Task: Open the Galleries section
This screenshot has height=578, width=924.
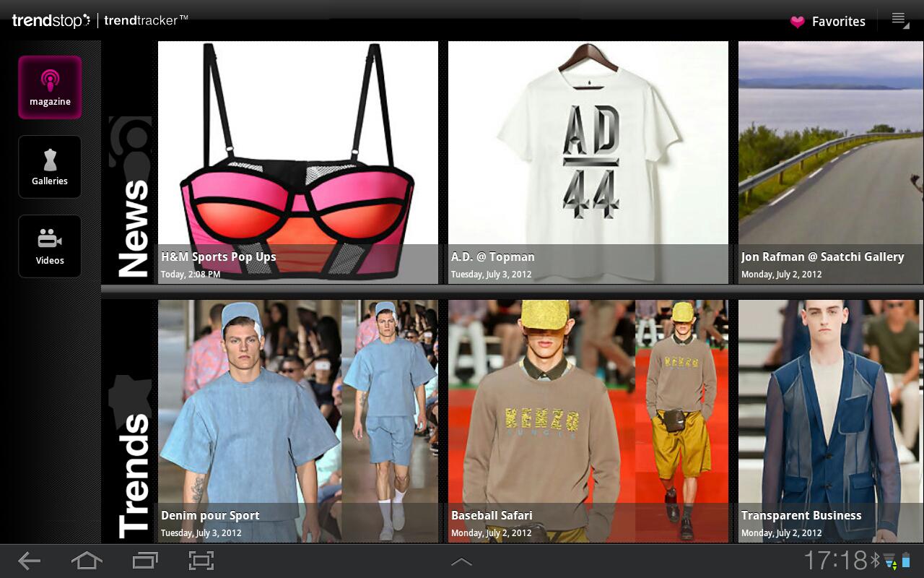Action: pos(50,167)
